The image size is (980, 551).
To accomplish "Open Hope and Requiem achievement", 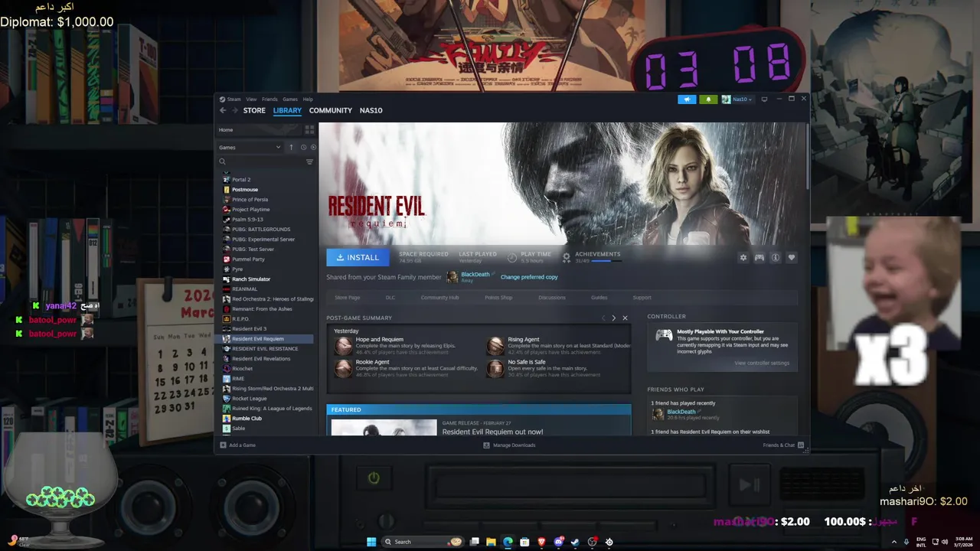I will [x=379, y=339].
